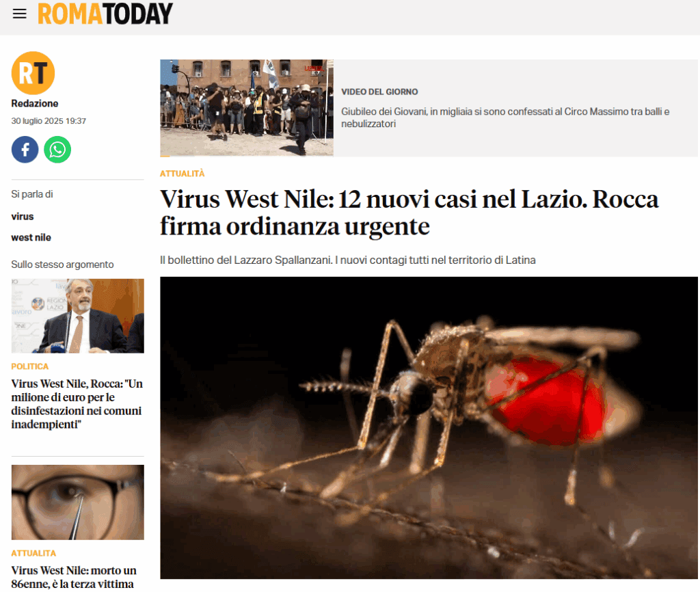This screenshot has height=592, width=700.
Task: Open 'morto un 86enne' related article
Action: (x=74, y=577)
